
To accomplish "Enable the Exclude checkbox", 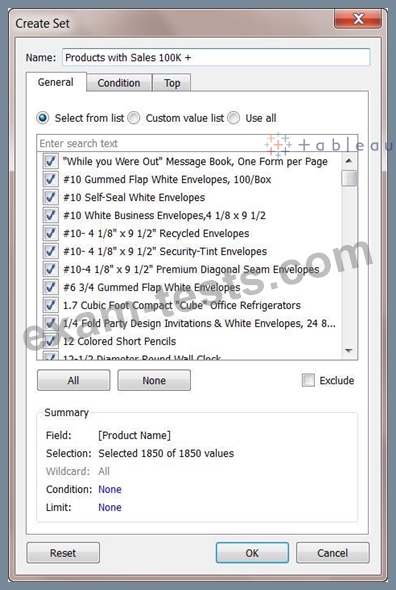I will click(x=308, y=380).
